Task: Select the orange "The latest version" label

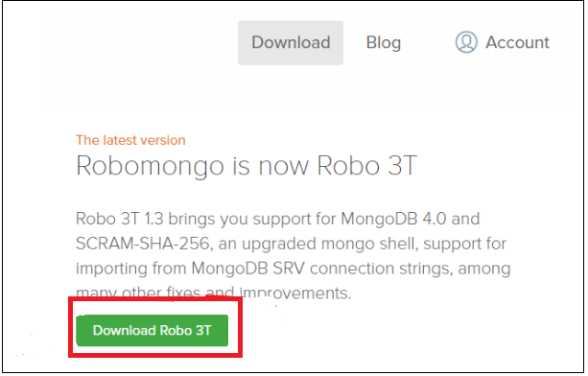Action: [130, 140]
